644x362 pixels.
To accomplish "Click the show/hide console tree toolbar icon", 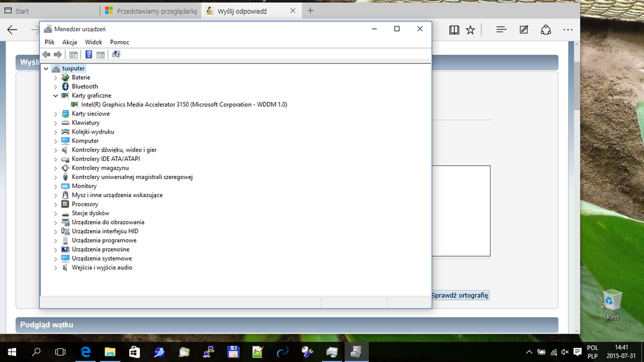I will 73,54.
